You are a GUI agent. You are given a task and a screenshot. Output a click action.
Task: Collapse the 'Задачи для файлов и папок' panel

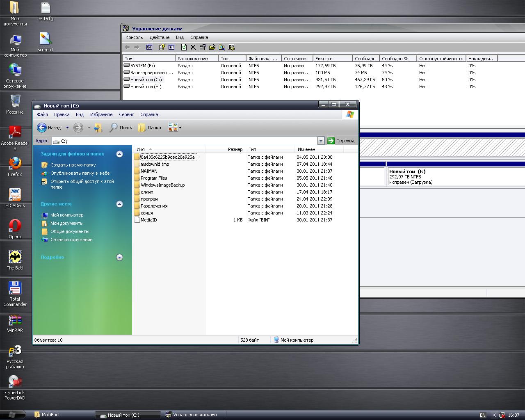pyautogui.click(x=119, y=154)
